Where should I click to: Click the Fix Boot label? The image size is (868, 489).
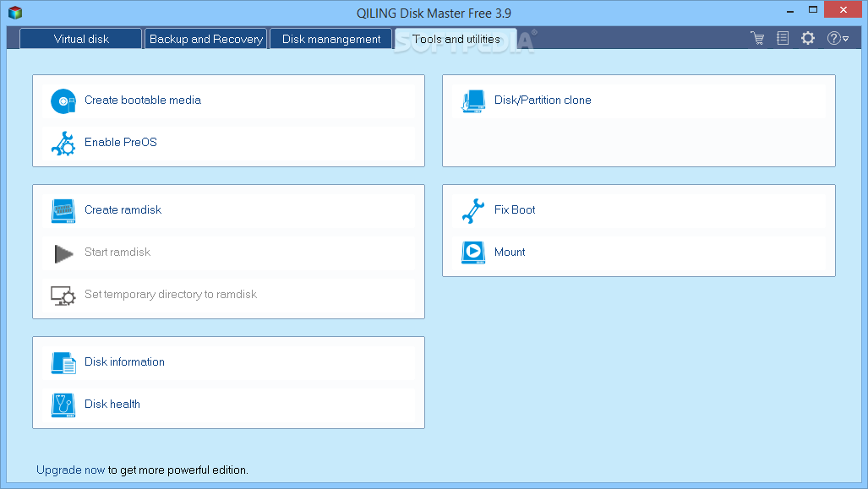[515, 209]
